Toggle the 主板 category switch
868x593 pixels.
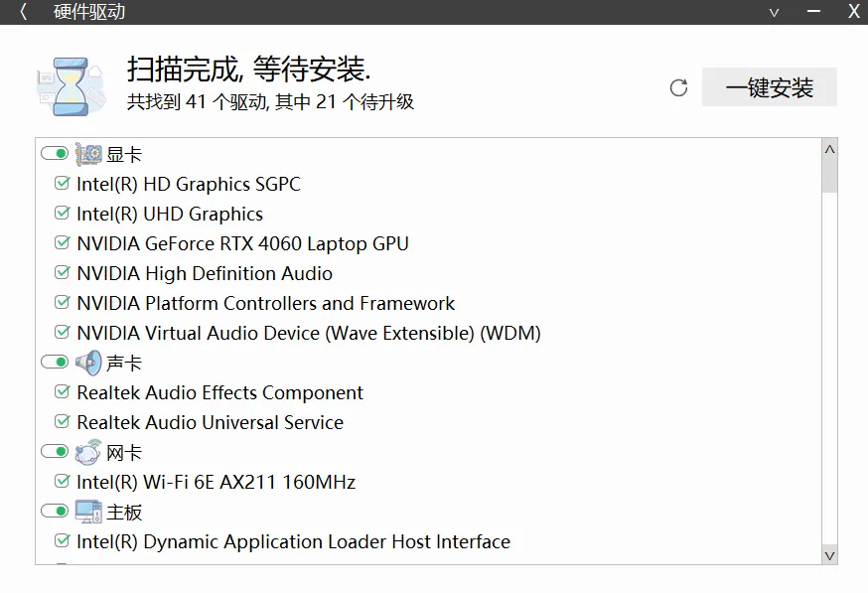[55, 512]
